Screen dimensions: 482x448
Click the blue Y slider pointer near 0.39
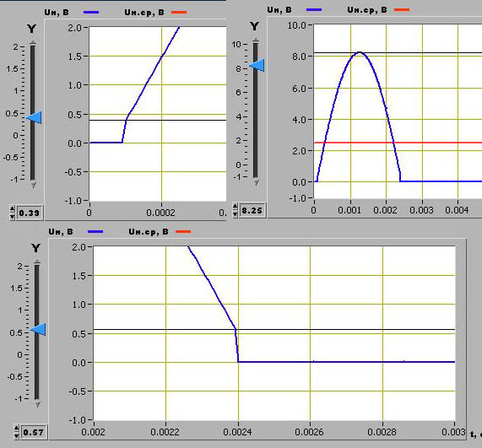click(34, 117)
